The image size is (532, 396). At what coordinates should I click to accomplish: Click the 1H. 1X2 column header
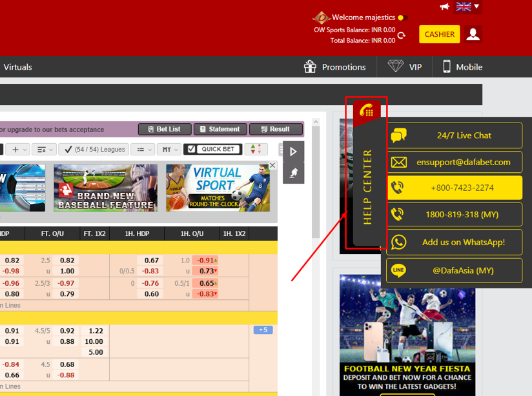click(234, 233)
